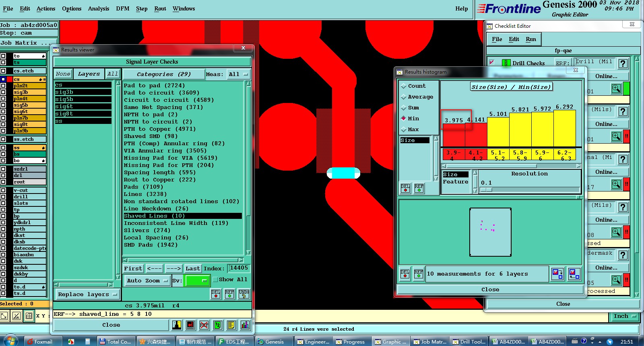Image resolution: width=644 pixels, height=346 pixels.
Task: Click DEL icon beside '10 measurements' text
Action: click(x=405, y=274)
